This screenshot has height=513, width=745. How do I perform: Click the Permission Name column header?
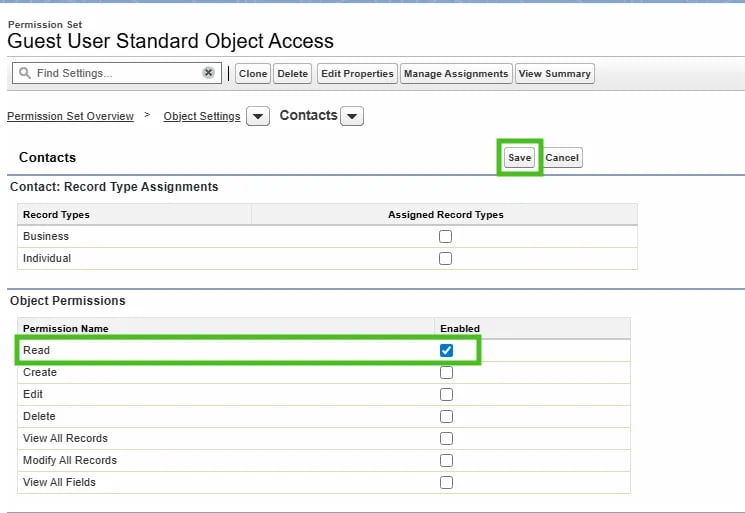tap(66, 329)
